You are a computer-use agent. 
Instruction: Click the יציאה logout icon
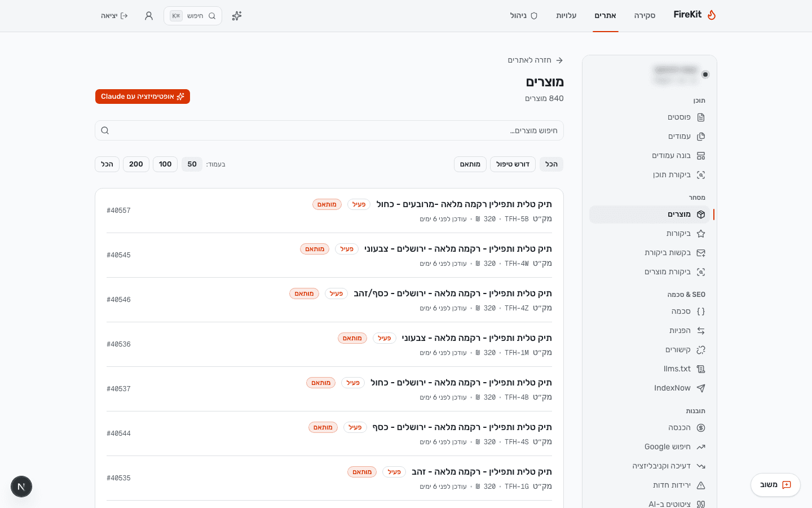point(124,16)
